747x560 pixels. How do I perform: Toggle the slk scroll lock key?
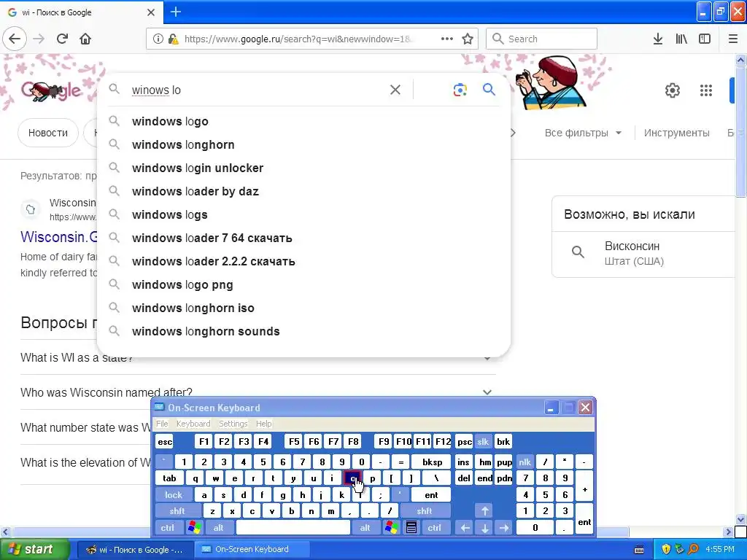coord(483,442)
